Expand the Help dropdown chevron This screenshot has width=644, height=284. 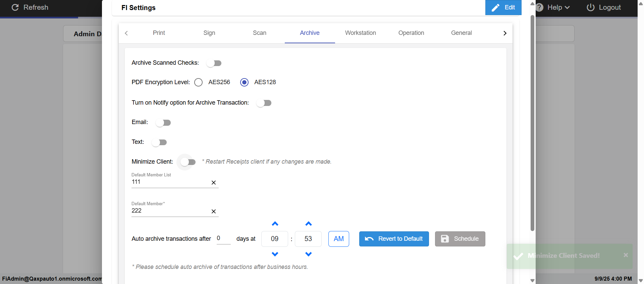point(567,7)
